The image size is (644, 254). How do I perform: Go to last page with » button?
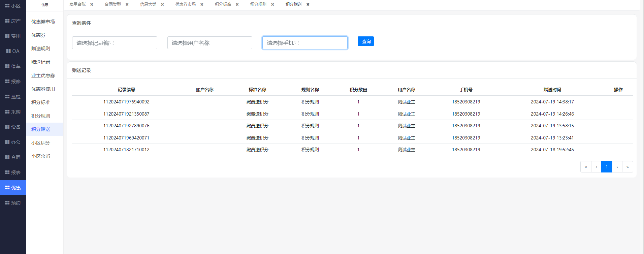[627, 167]
